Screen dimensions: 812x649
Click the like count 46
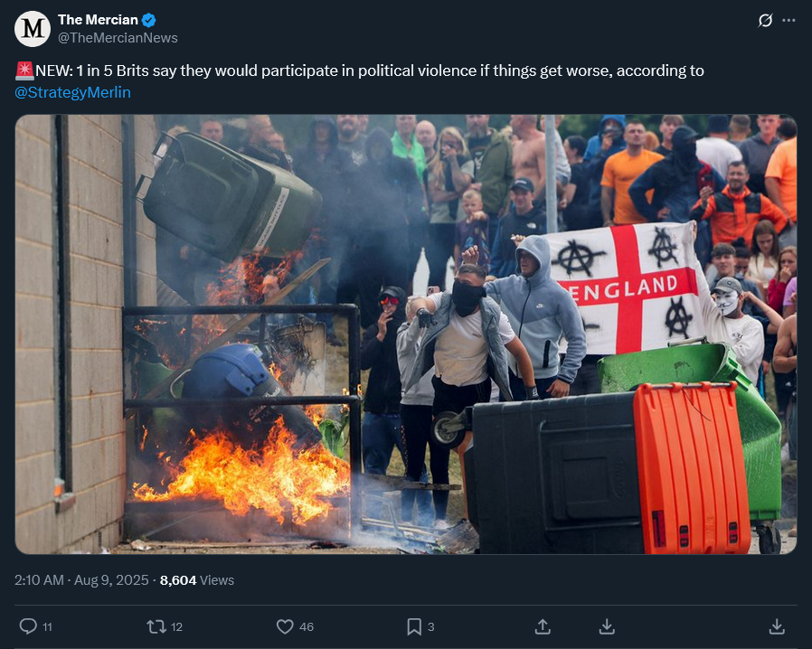pyautogui.click(x=307, y=627)
